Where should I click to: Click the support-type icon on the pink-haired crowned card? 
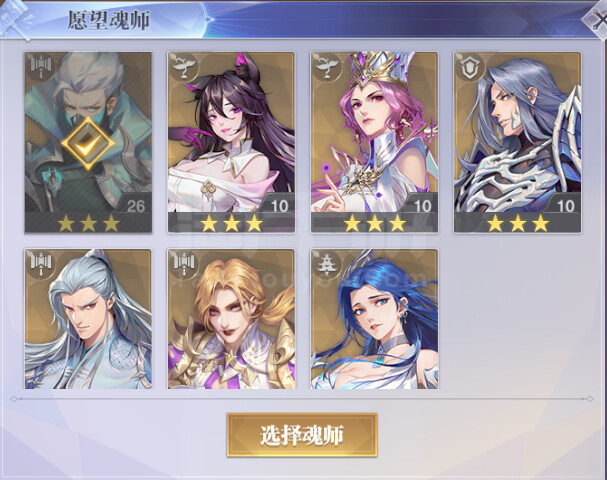tap(327, 67)
